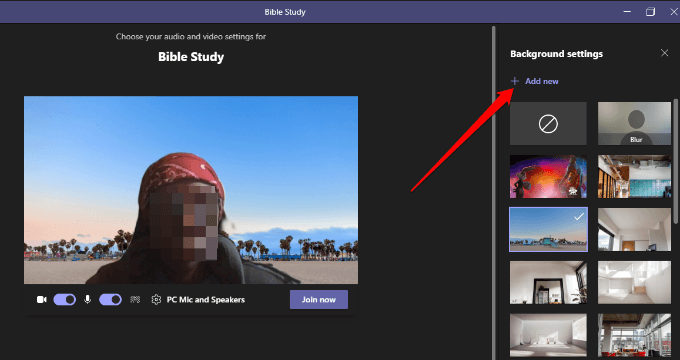Close the Background settings panel

point(664,53)
